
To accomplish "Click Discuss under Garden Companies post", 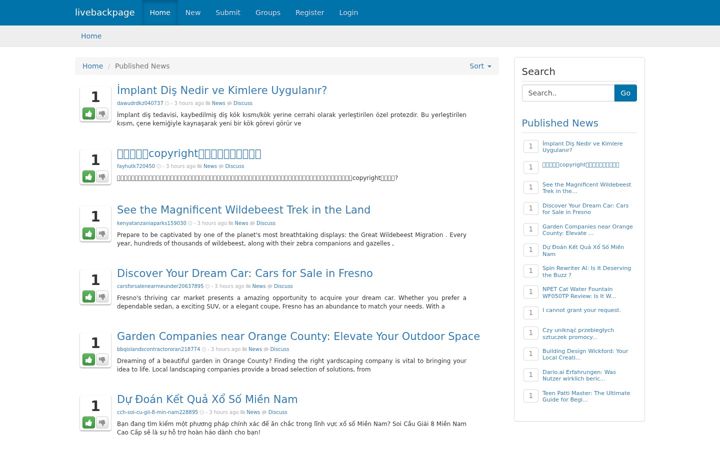I will (279, 349).
